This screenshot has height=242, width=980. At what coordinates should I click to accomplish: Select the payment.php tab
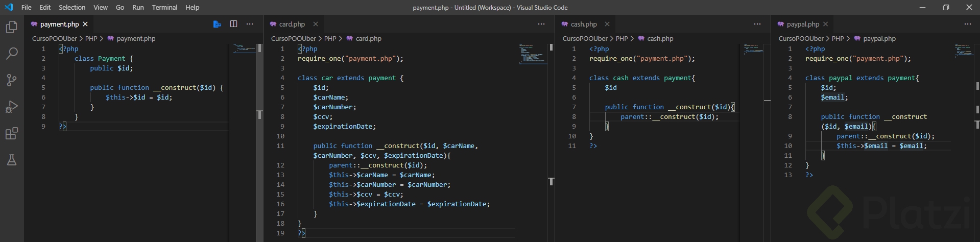tap(59, 24)
